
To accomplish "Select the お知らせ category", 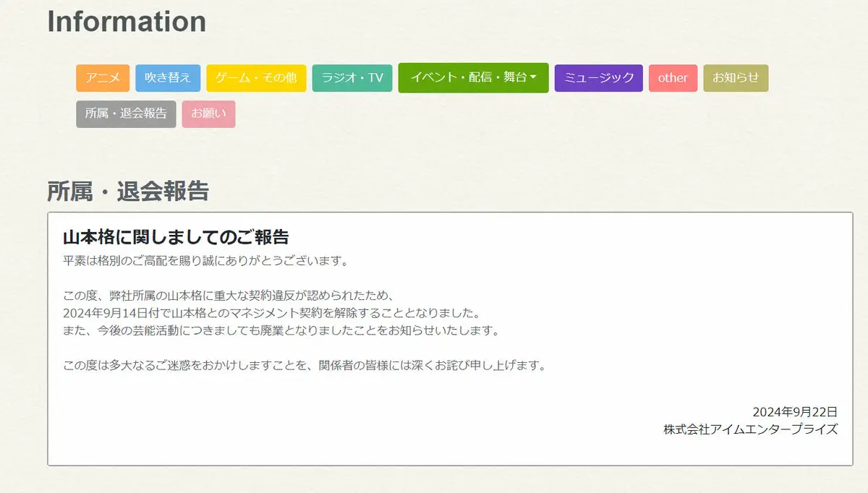I will click(735, 77).
